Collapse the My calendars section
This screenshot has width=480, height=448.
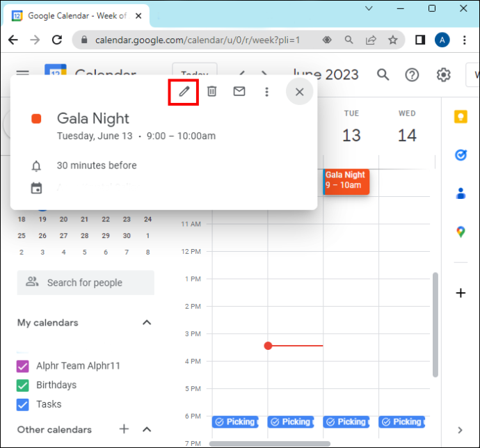[x=147, y=323]
